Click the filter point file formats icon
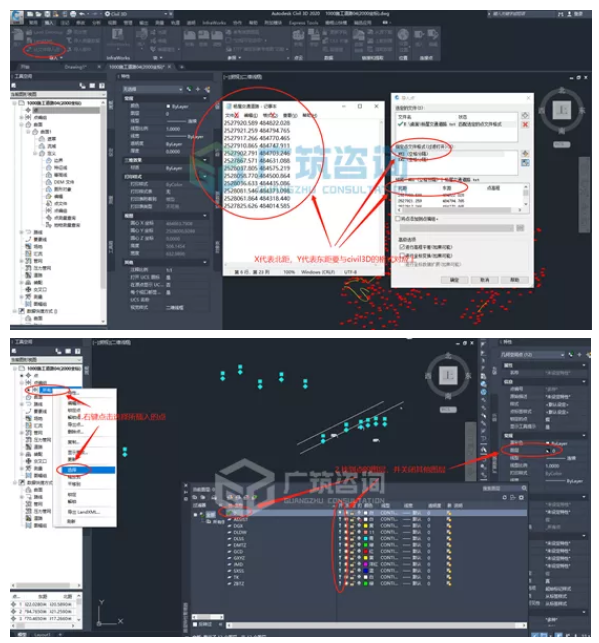The image size is (599, 643). coord(525,163)
